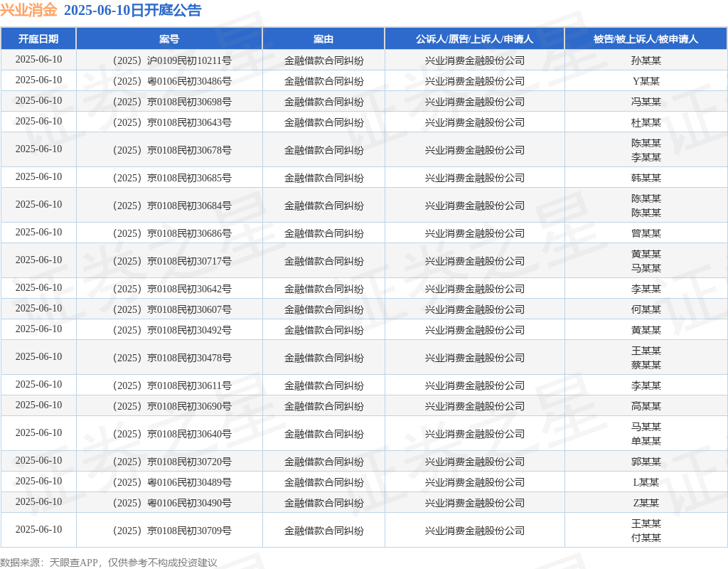
Task: Click defendant 蔡某某
Action: (x=646, y=365)
